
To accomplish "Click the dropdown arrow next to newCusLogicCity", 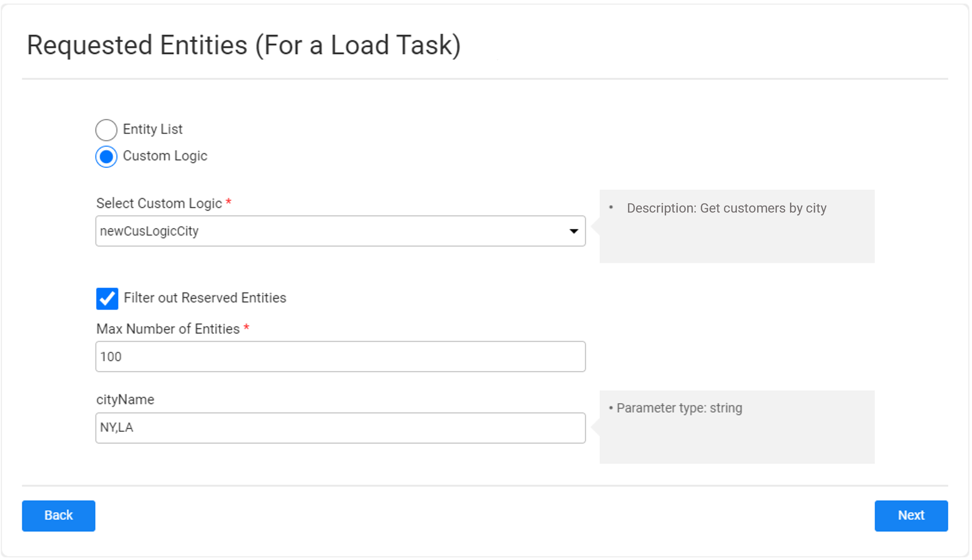I will point(573,231).
